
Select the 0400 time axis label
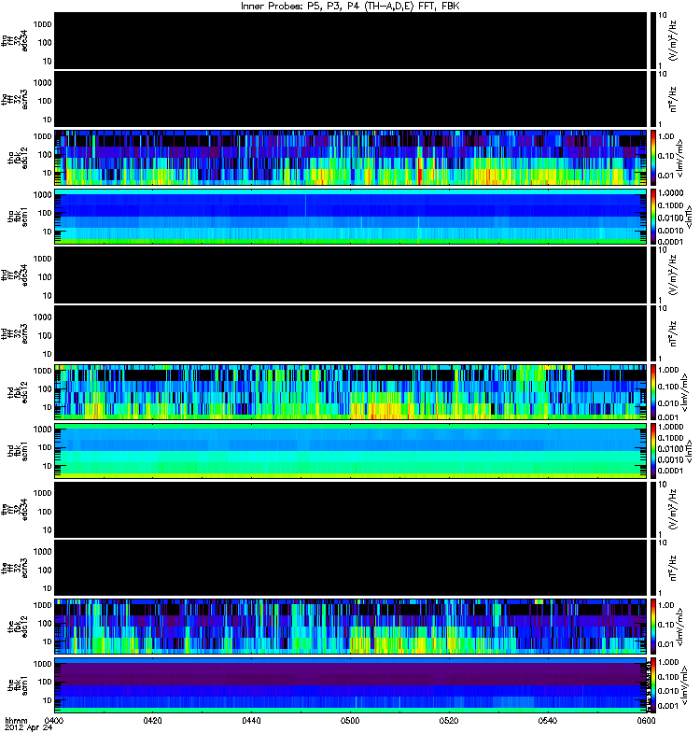[x=53, y=720]
